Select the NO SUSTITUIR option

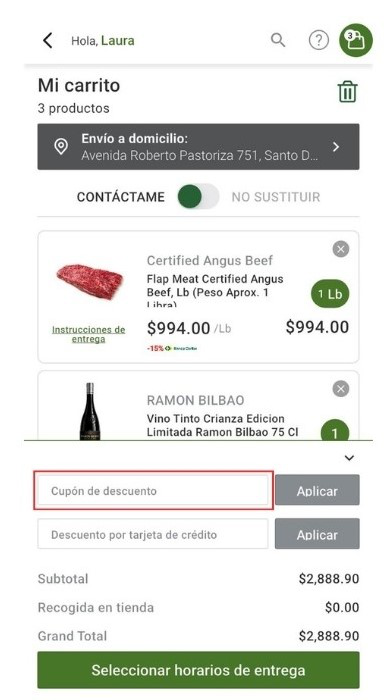pos(276,197)
